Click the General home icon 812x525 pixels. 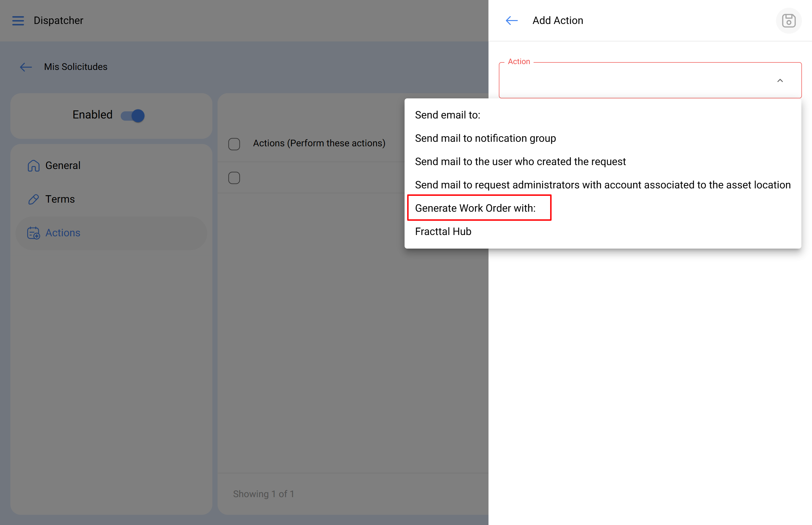[x=33, y=166]
